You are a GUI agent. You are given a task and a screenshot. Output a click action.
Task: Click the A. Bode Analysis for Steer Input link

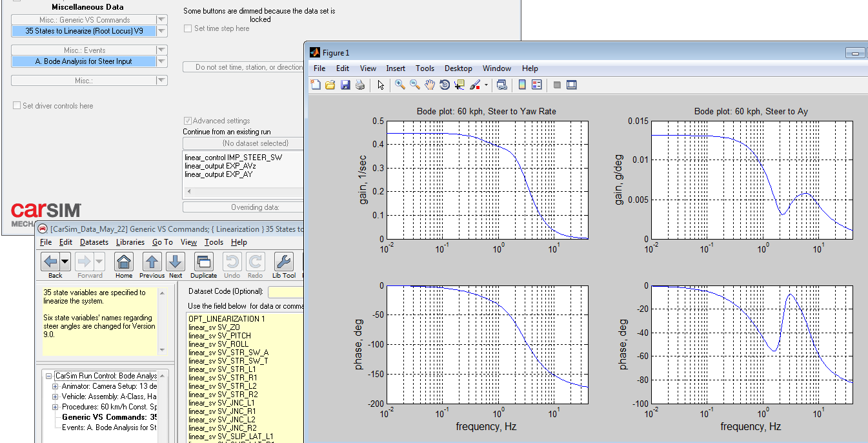[x=84, y=61]
